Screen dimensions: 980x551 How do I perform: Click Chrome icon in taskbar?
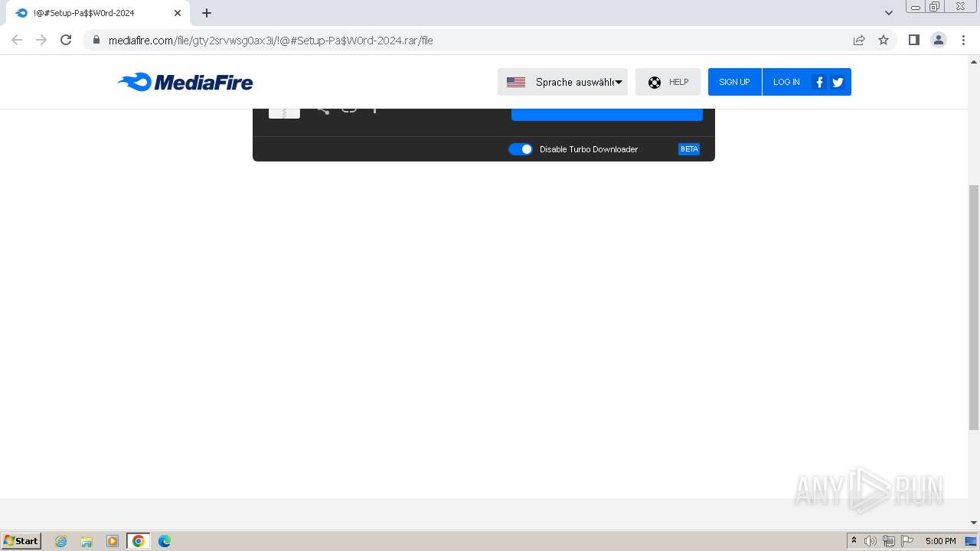(x=139, y=541)
